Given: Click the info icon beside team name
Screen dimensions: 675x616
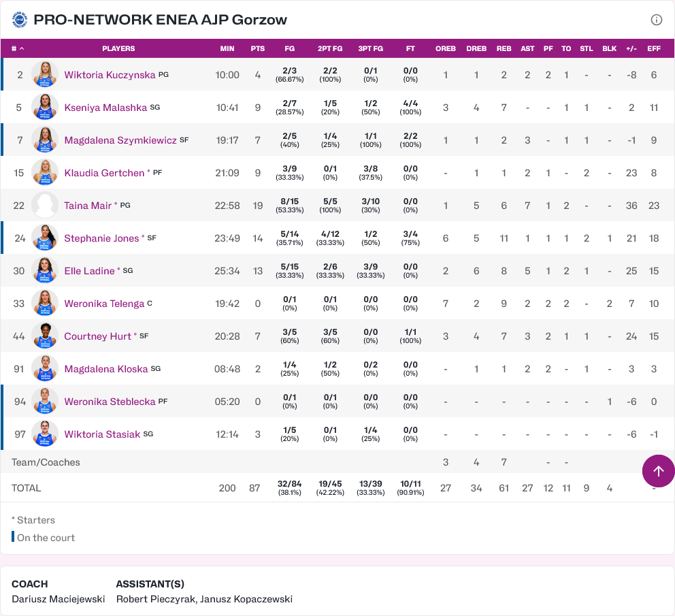Looking at the screenshot, I should (x=656, y=20).
